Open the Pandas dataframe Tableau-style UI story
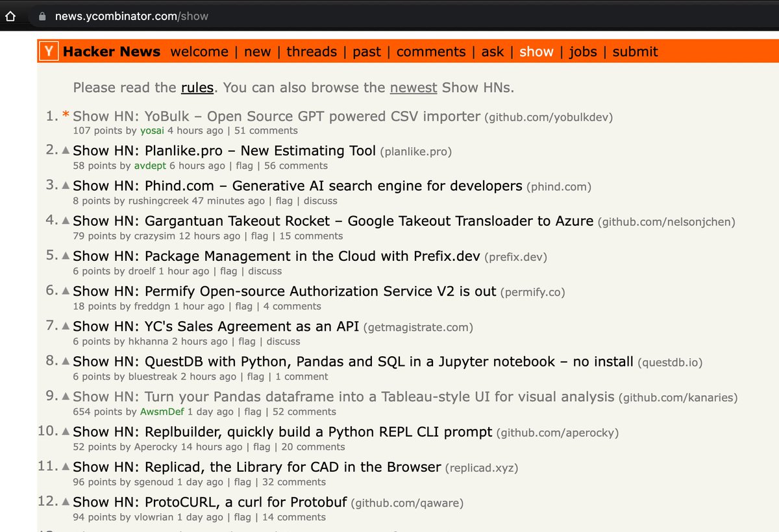 [343, 396]
